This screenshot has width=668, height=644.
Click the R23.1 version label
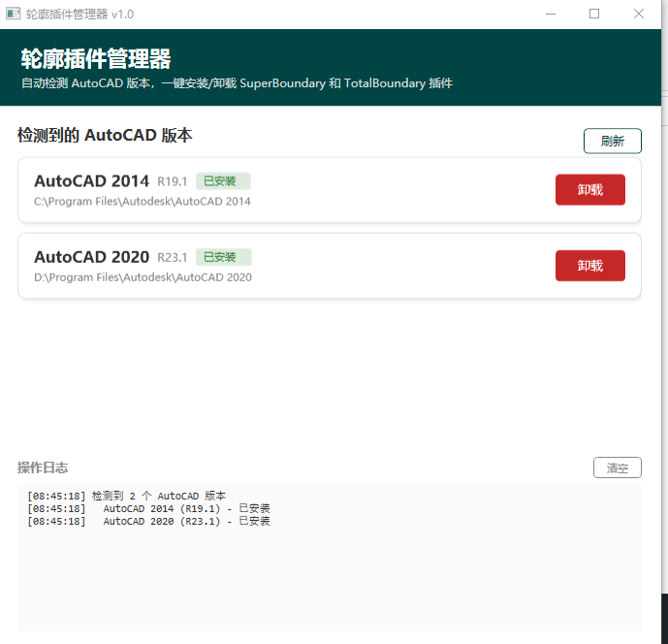[173, 258]
